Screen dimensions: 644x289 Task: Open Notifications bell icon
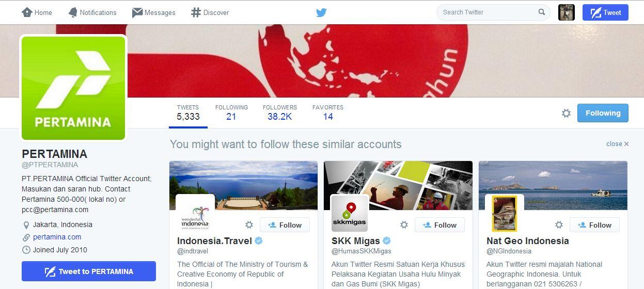click(x=73, y=12)
